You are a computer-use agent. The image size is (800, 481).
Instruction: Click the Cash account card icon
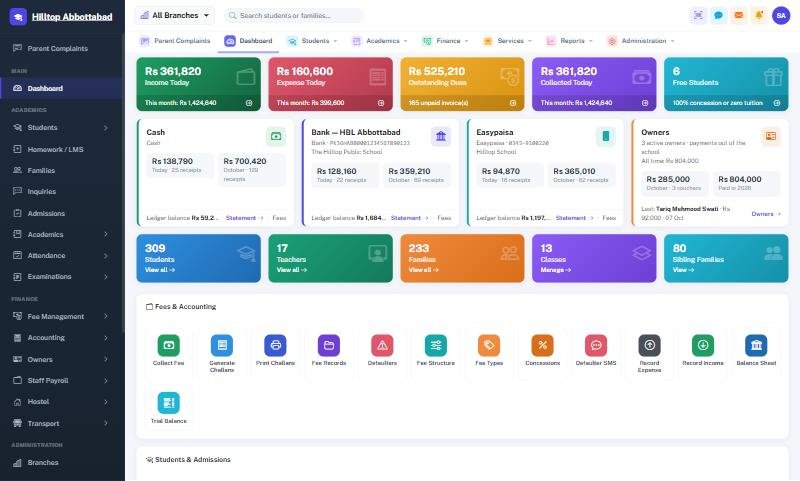click(x=276, y=136)
